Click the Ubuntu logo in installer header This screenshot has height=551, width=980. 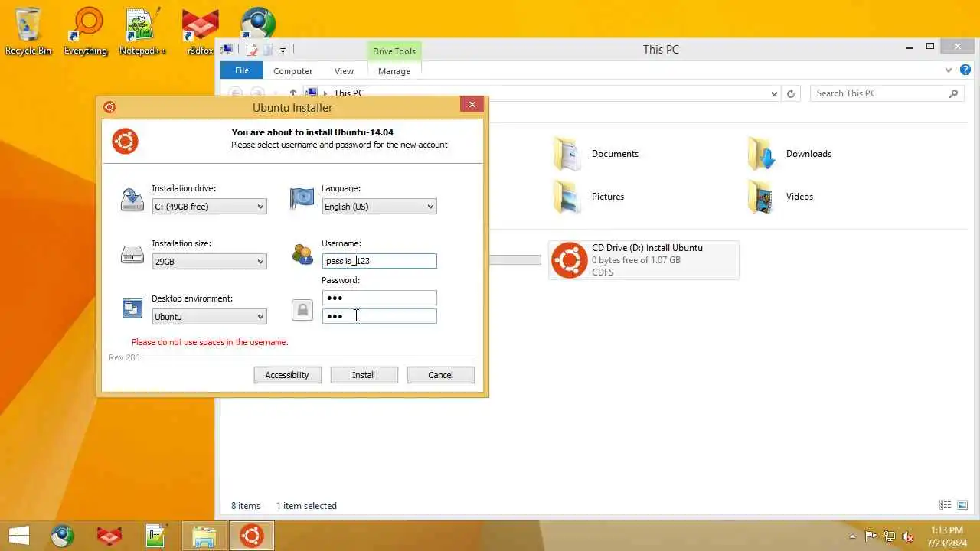tap(125, 141)
